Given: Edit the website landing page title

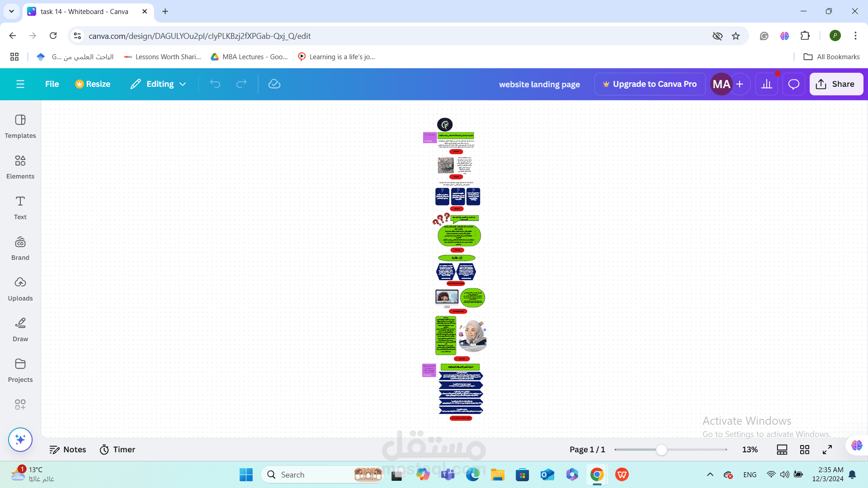Looking at the screenshot, I should (x=539, y=84).
